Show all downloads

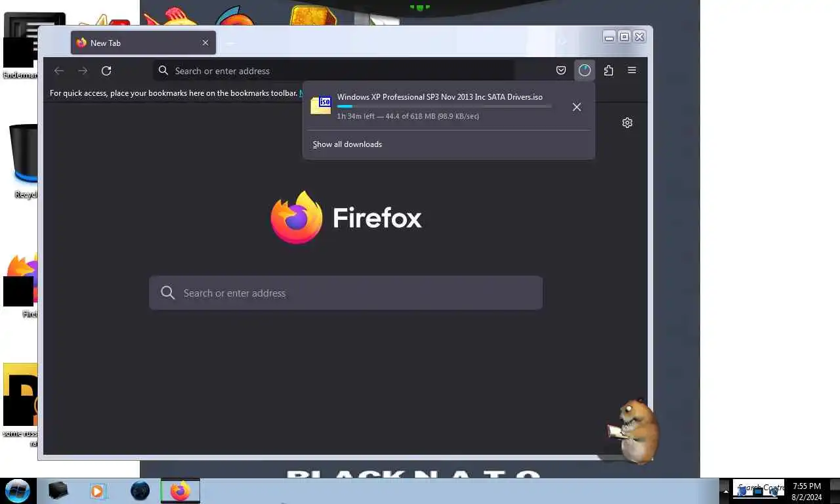click(x=347, y=144)
